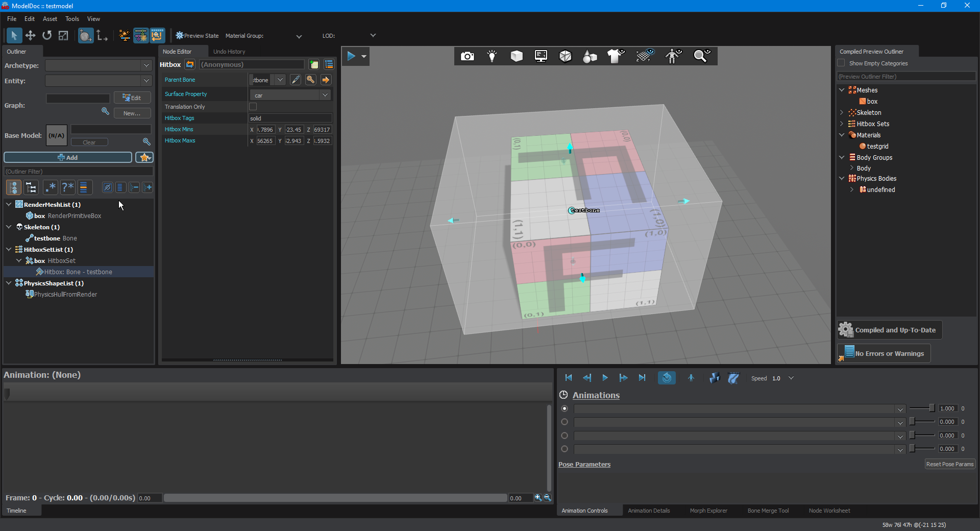980x531 pixels.
Task: Enable Show Empty Categories in Compiled Preview Outliner
Action: point(842,63)
